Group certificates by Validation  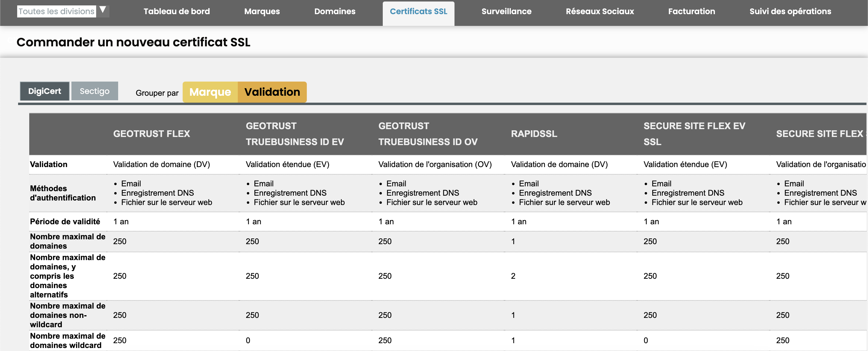tap(272, 92)
